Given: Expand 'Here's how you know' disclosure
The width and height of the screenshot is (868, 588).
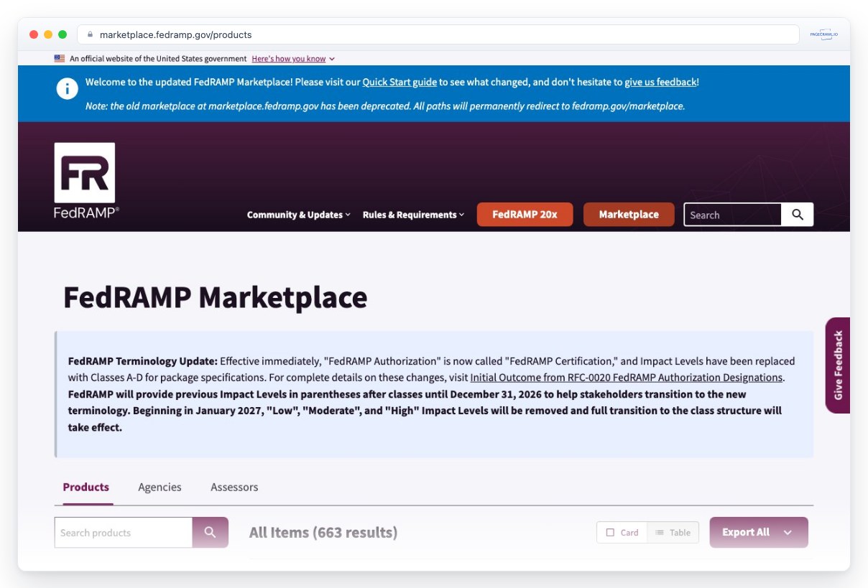Looking at the screenshot, I should (293, 59).
